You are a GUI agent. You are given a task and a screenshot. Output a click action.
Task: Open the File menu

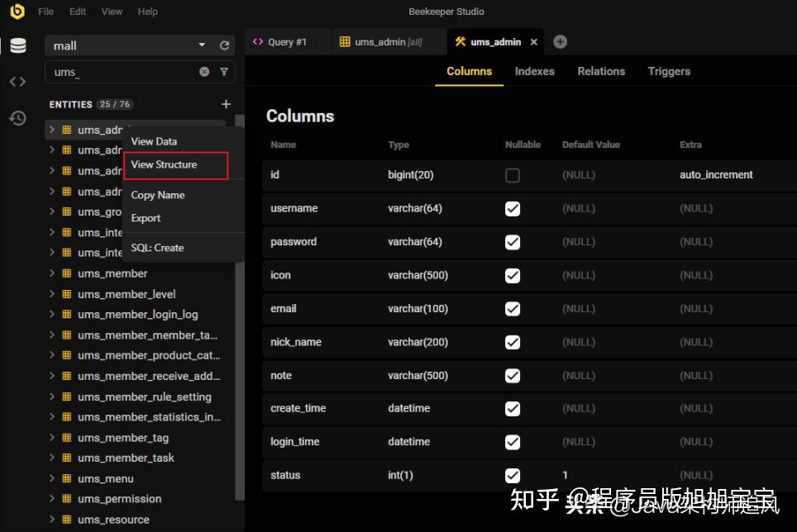45,12
